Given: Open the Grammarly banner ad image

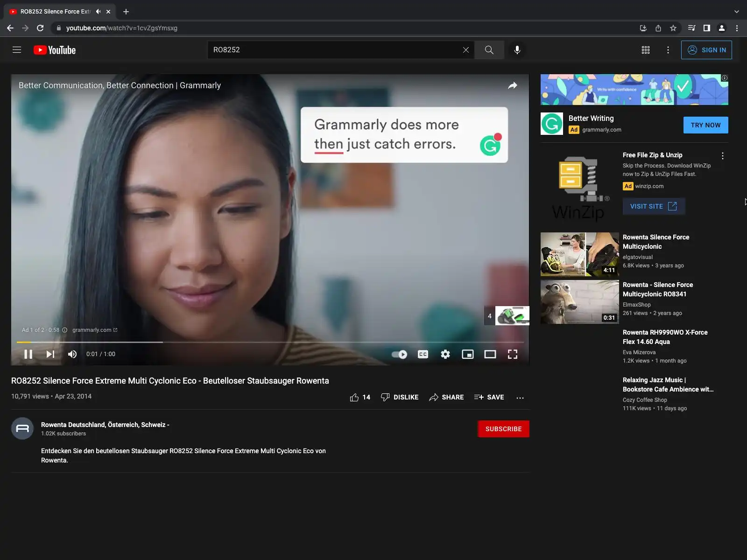Looking at the screenshot, I should point(634,90).
